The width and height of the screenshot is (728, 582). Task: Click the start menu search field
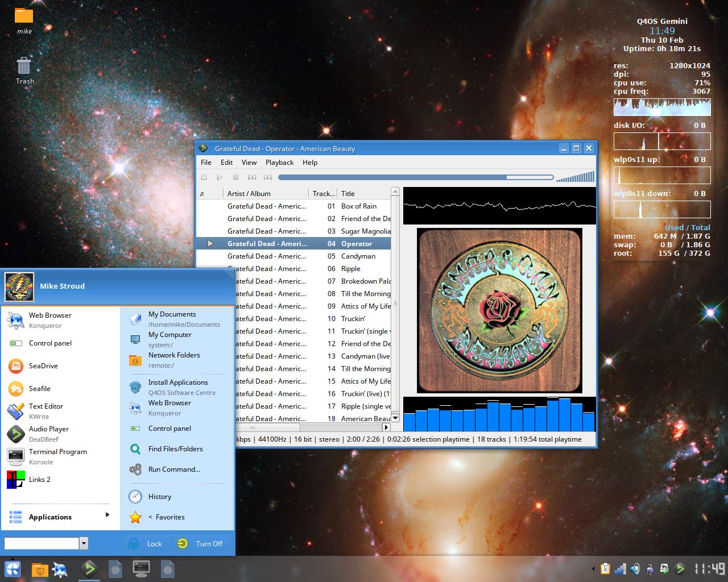pyautogui.click(x=42, y=543)
